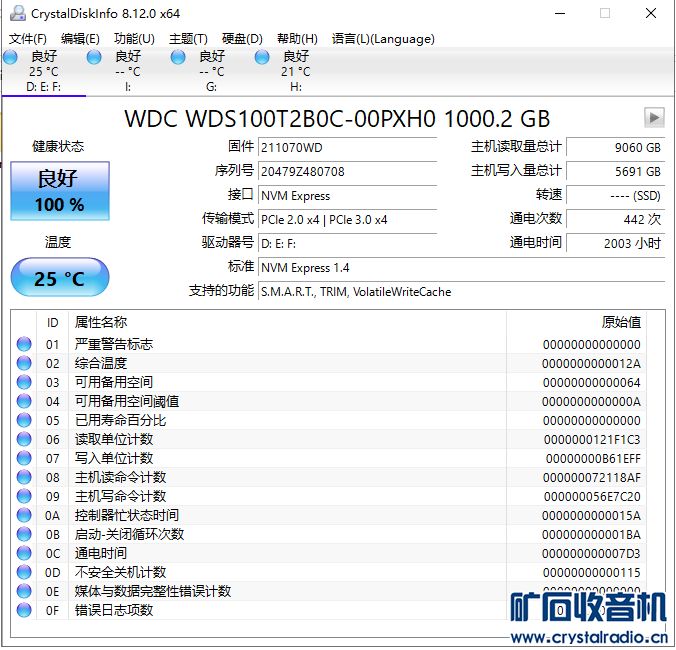Click the blue status orb for G: drive
The image size is (676, 650).
[178, 57]
